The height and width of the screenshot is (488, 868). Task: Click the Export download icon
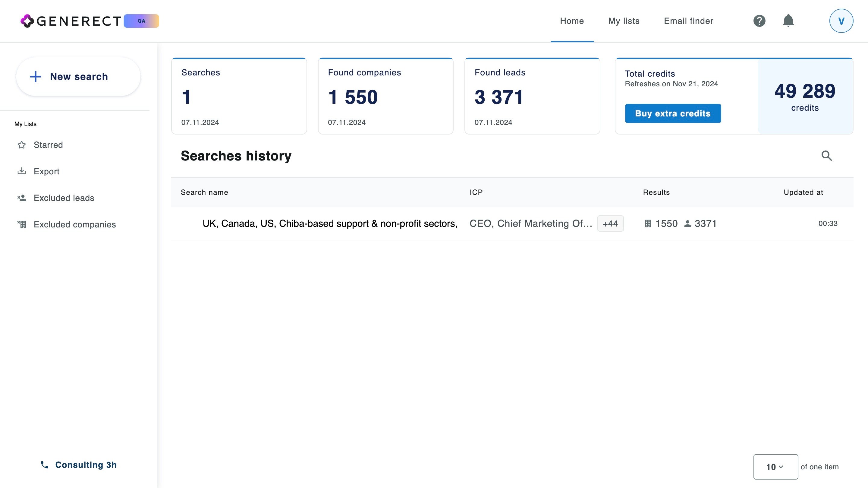click(x=22, y=171)
